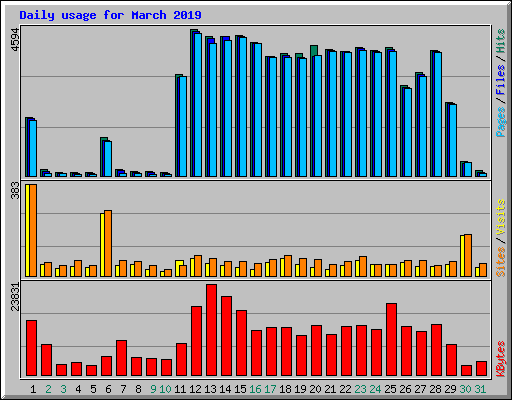Click weekend day label 24

pos(375,389)
